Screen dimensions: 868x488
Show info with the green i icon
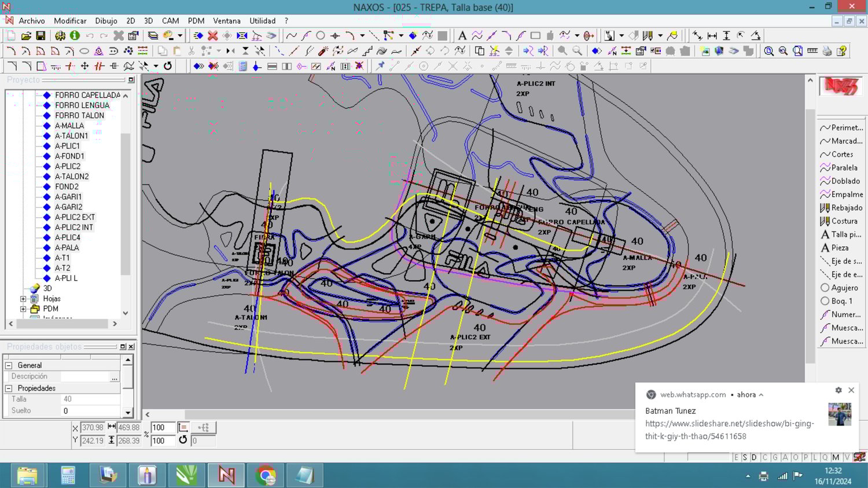(x=75, y=35)
